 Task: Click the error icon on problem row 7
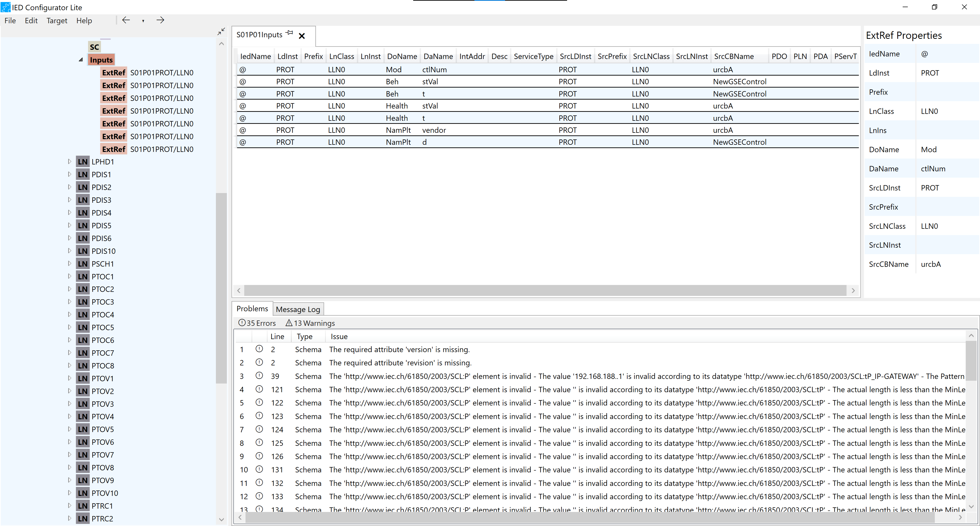(x=259, y=429)
